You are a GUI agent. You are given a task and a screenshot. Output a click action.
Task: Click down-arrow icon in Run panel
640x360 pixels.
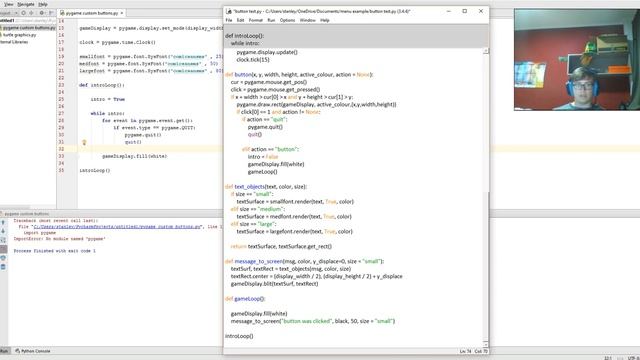pos(3,231)
